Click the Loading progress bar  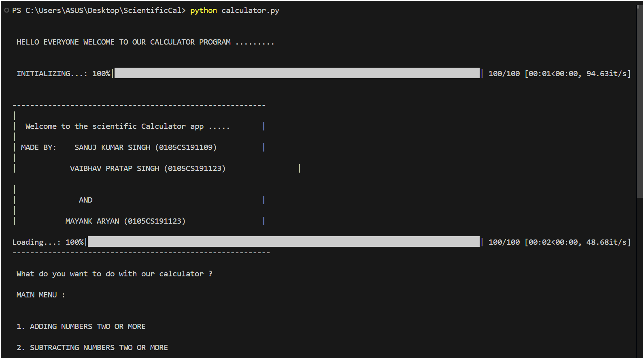click(284, 241)
